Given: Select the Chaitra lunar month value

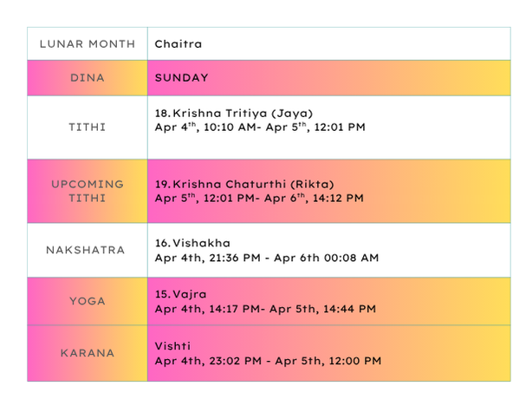Looking at the screenshot, I should (x=178, y=43).
